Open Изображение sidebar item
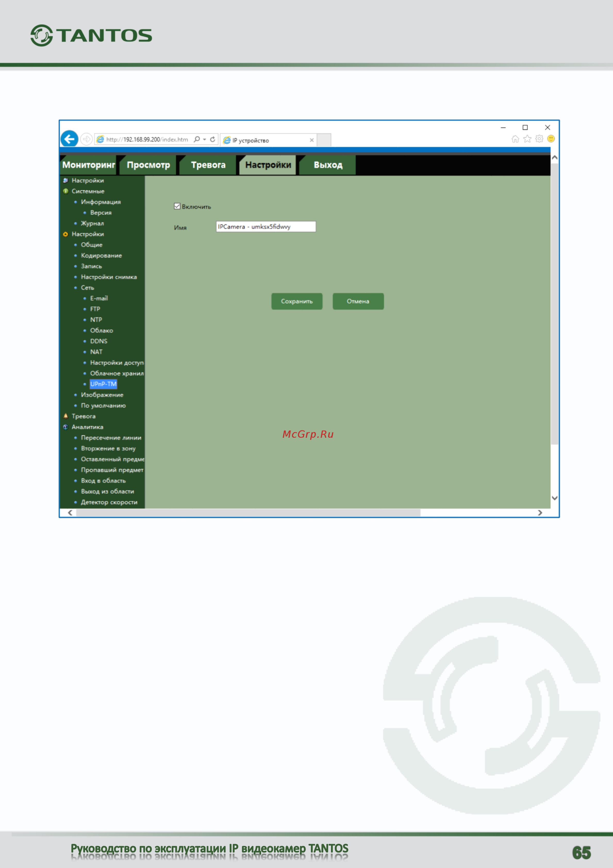The image size is (613, 868). tap(102, 395)
